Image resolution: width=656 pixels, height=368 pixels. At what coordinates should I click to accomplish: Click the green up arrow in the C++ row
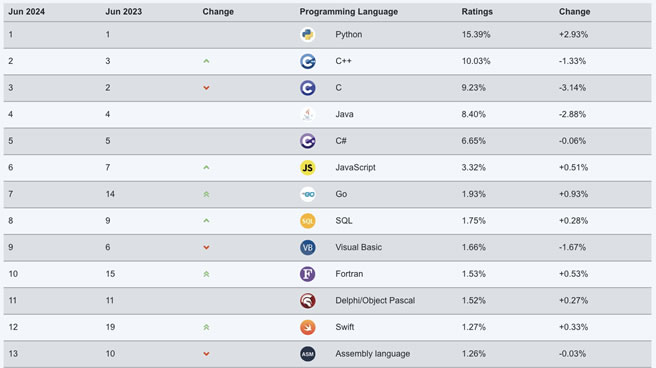(206, 61)
